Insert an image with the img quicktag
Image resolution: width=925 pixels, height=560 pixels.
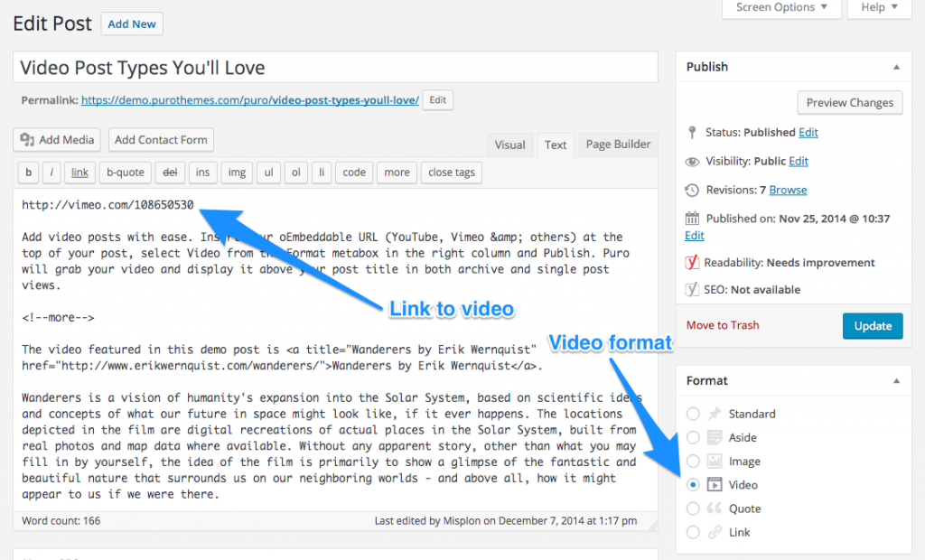pos(237,173)
